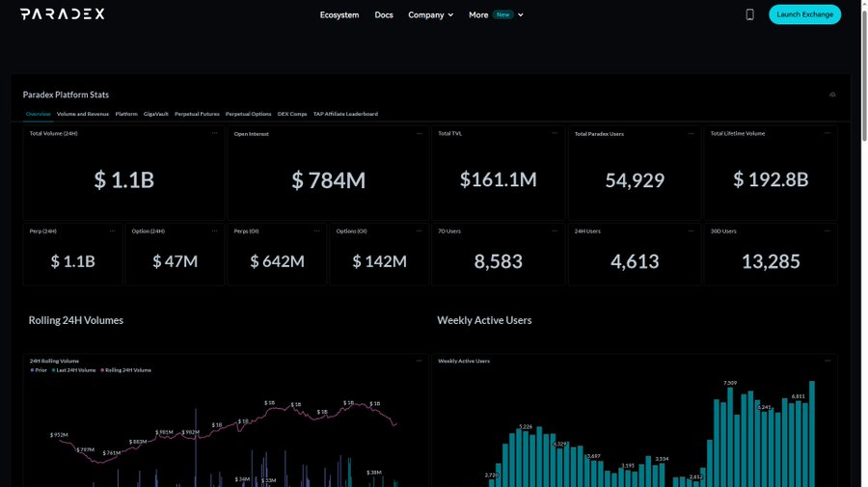Expand the More dropdown menu
Screen dimensions: 868x487
496,14
